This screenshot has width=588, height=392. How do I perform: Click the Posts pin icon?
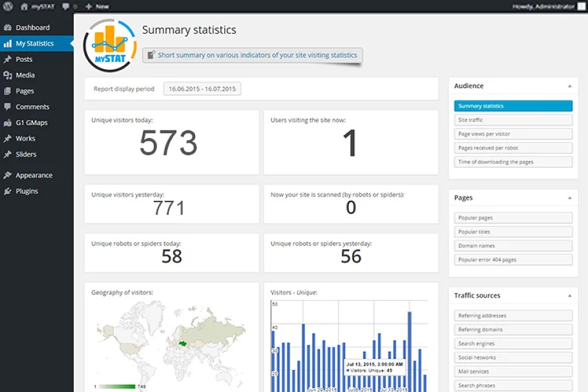click(8, 59)
